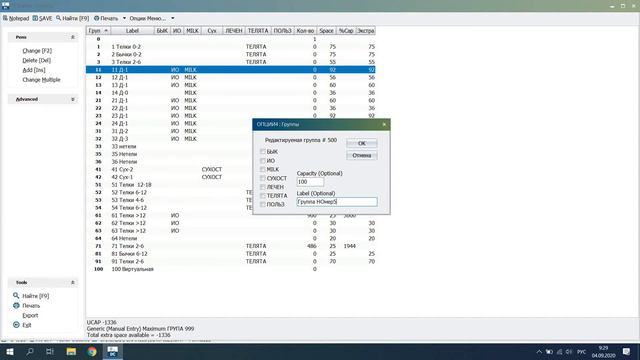Image resolution: width=640 pixels, height=360 pixels.
Task: Click the Capacity (Optional) input field
Action: pyautogui.click(x=310, y=182)
